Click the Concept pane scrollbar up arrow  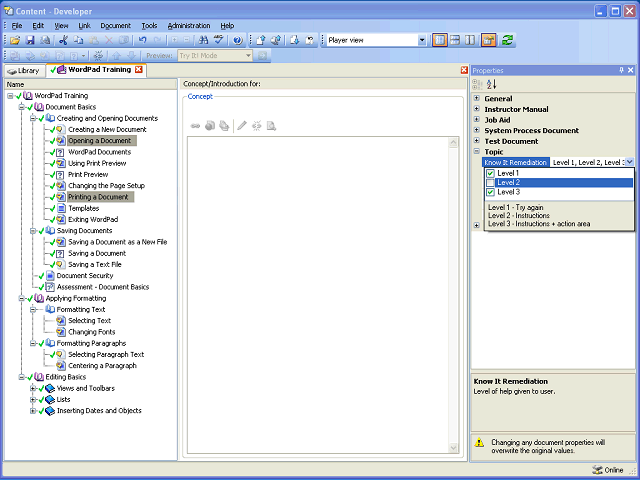click(453, 142)
